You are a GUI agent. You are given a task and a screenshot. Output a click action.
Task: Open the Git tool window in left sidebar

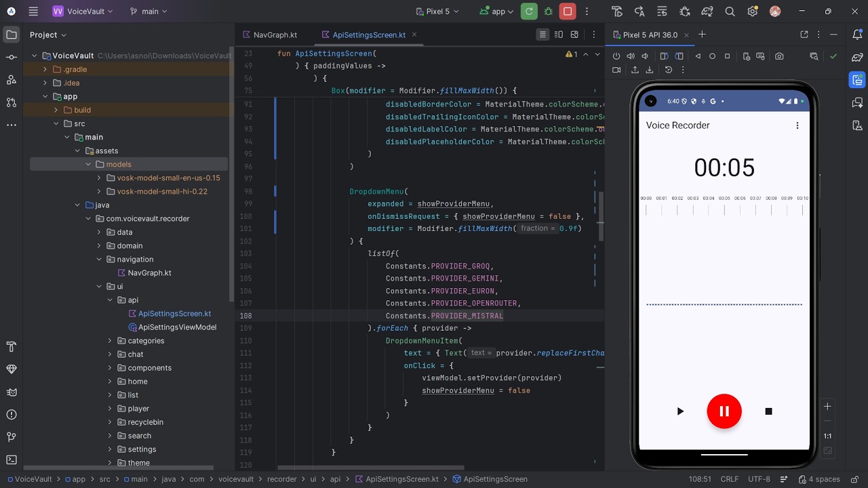[x=11, y=437]
